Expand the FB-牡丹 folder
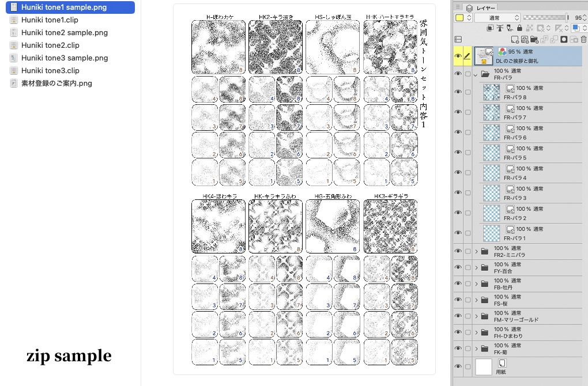 point(476,283)
